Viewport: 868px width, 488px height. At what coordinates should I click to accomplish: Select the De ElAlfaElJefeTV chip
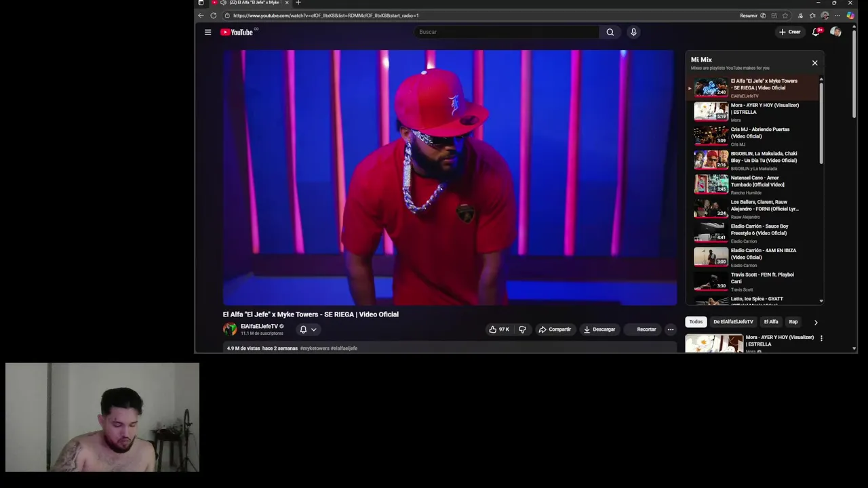coord(733,322)
